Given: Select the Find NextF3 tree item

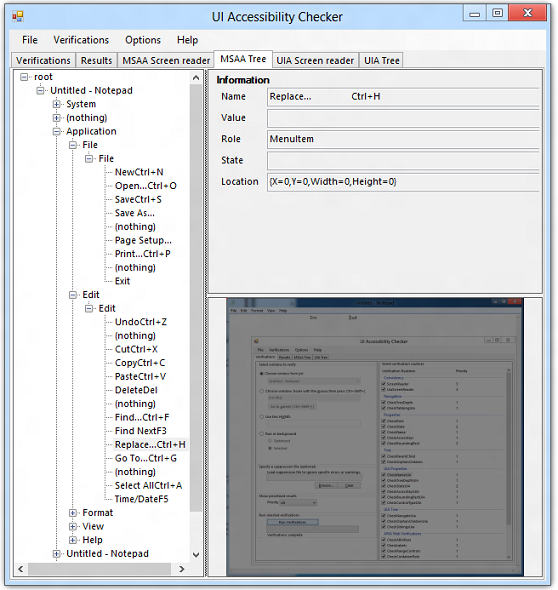Looking at the screenshot, I should [141, 431].
